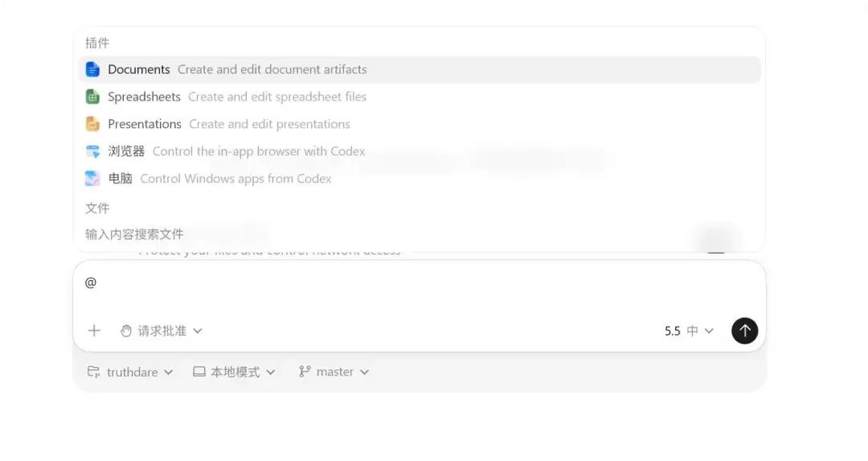Click the chevron next to 本地模式
The width and height of the screenshot is (868, 461).
pyautogui.click(x=270, y=373)
